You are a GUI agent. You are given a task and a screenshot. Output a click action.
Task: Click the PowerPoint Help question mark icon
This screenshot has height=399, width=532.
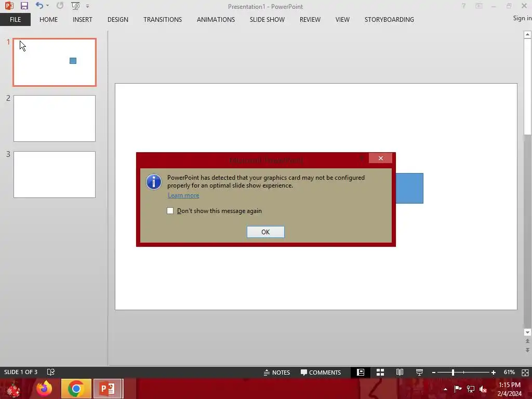pyautogui.click(x=463, y=6)
